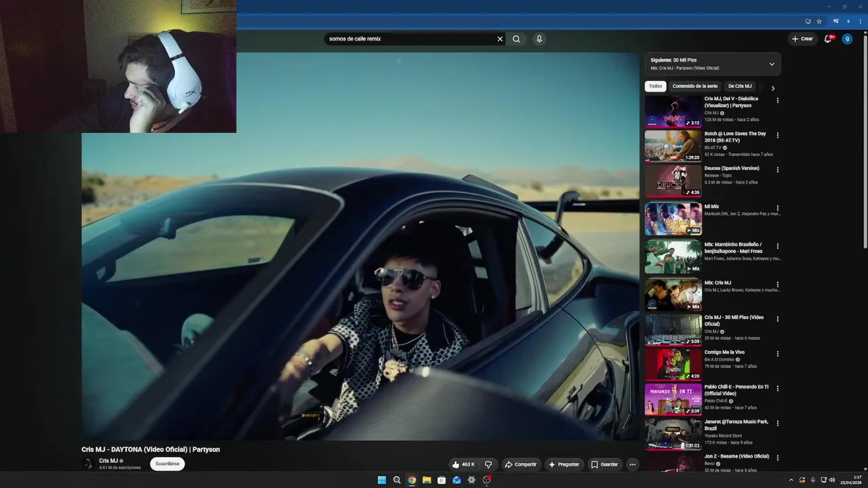
Task: Open options for Contigo Me la Vivo
Action: coord(778,354)
